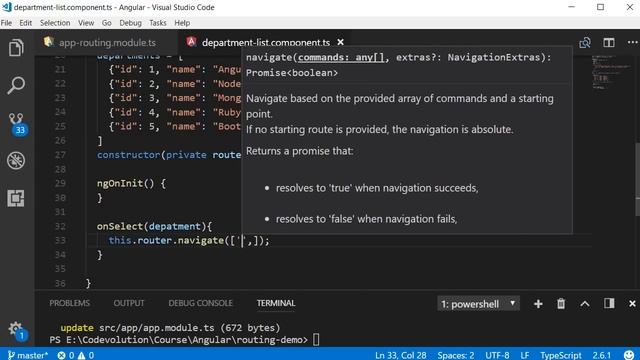Select the department-list.component.ts tab
Screen dimensions: 640x360
pos(266,42)
